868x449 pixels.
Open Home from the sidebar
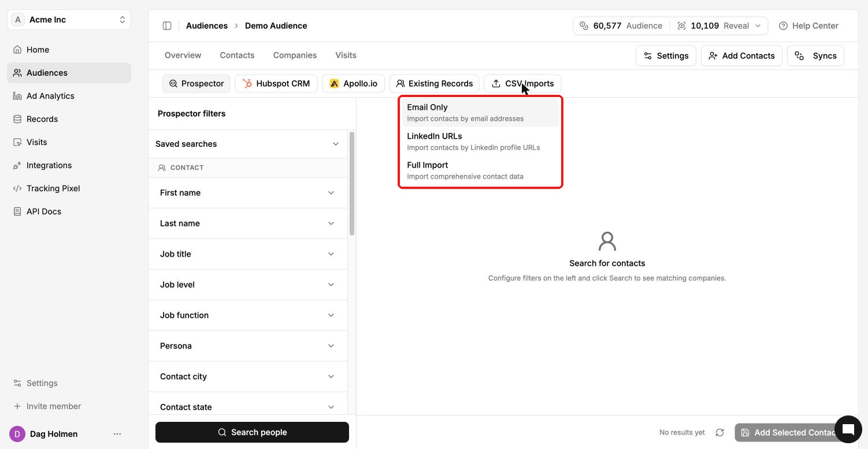pyautogui.click(x=69, y=50)
